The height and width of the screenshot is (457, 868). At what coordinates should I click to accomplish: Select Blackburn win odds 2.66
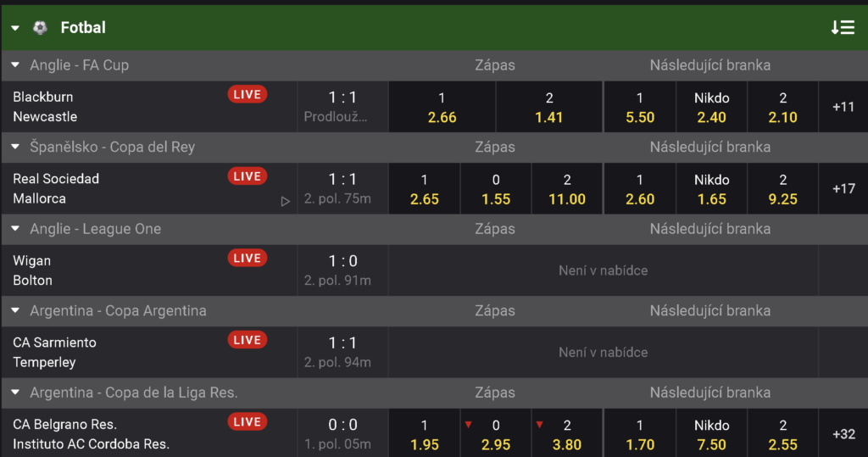[x=442, y=107]
